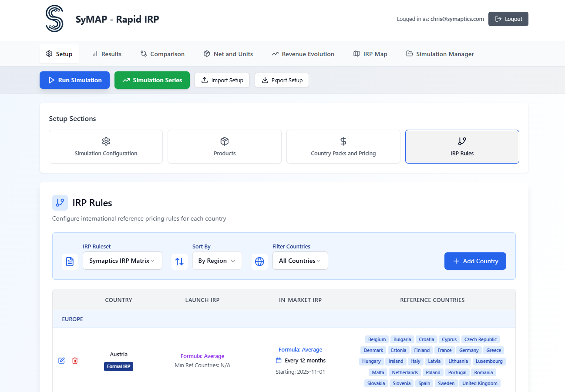Viewport: 565px width, 392px height.
Task: Add a new country
Action: pos(475,261)
